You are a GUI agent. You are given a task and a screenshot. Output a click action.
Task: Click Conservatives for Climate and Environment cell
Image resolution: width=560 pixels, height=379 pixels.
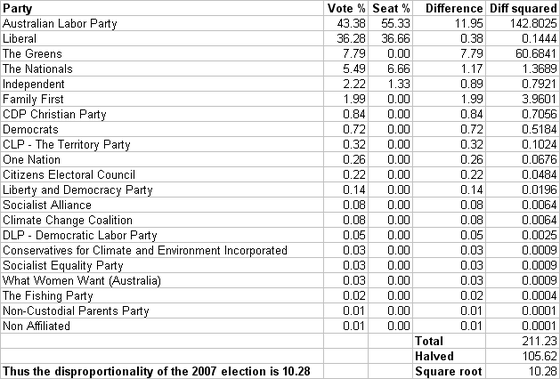tap(162, 250)
